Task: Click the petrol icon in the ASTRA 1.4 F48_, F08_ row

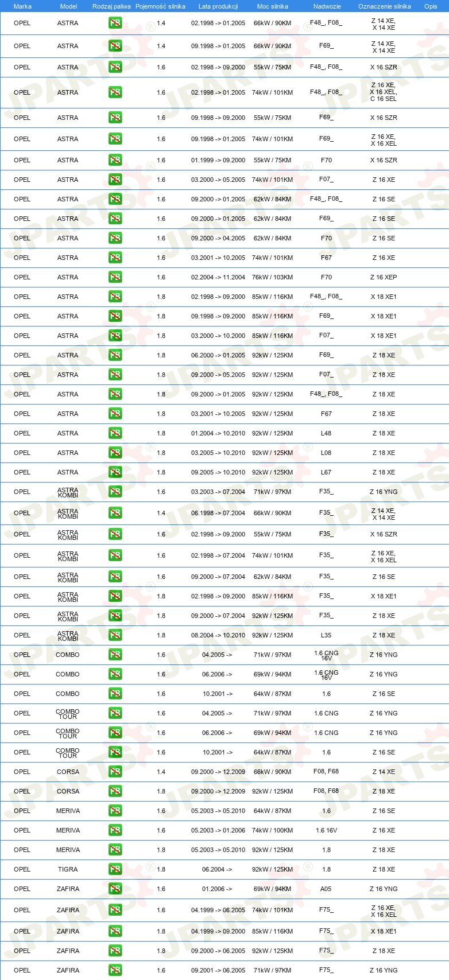Action: [x=115, y=24]
